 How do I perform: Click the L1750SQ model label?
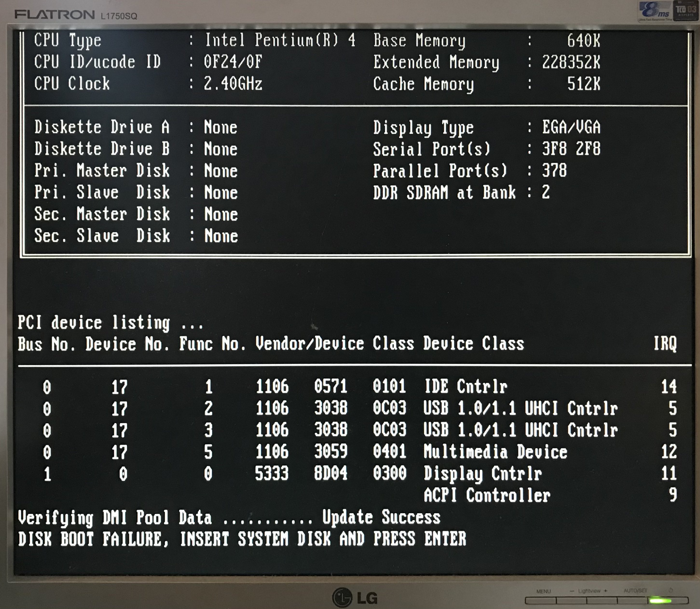[x=119, y=16]
